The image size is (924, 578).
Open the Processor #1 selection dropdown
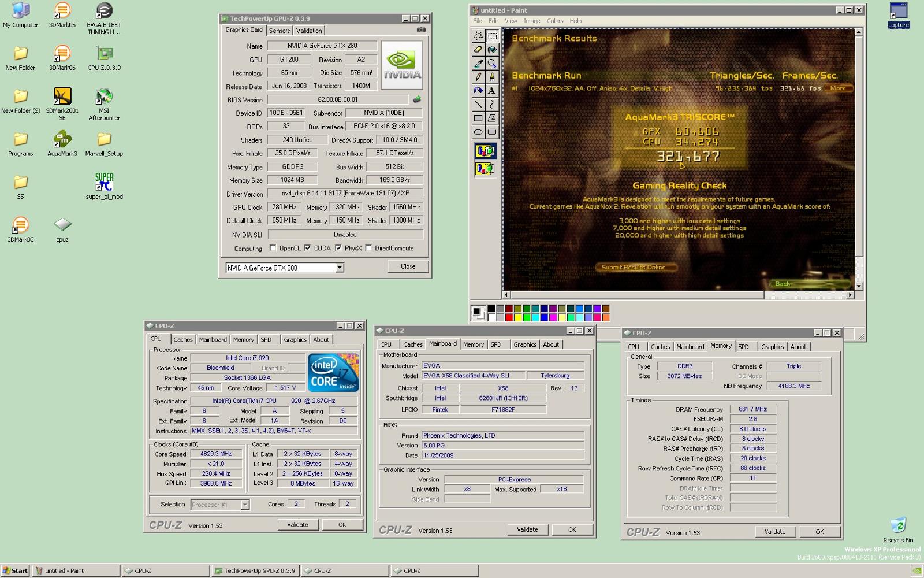click(x=245, y=505)
